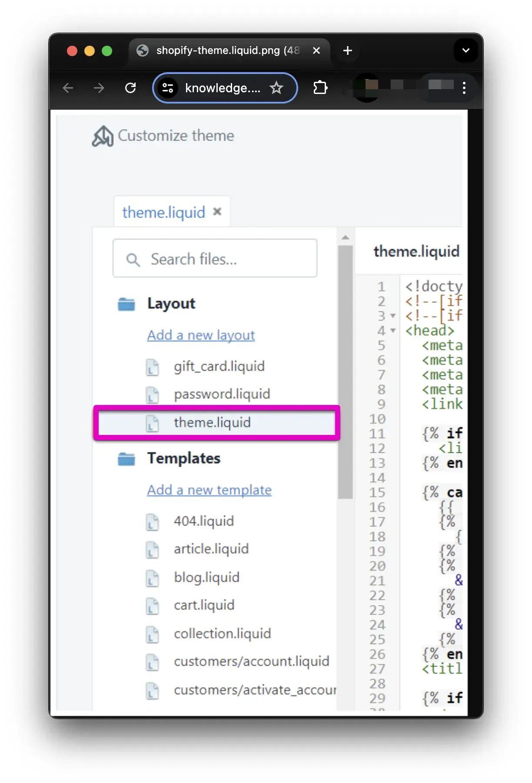Collapse the Templates folder section
532x783 pixels.
tap(184, 458)
